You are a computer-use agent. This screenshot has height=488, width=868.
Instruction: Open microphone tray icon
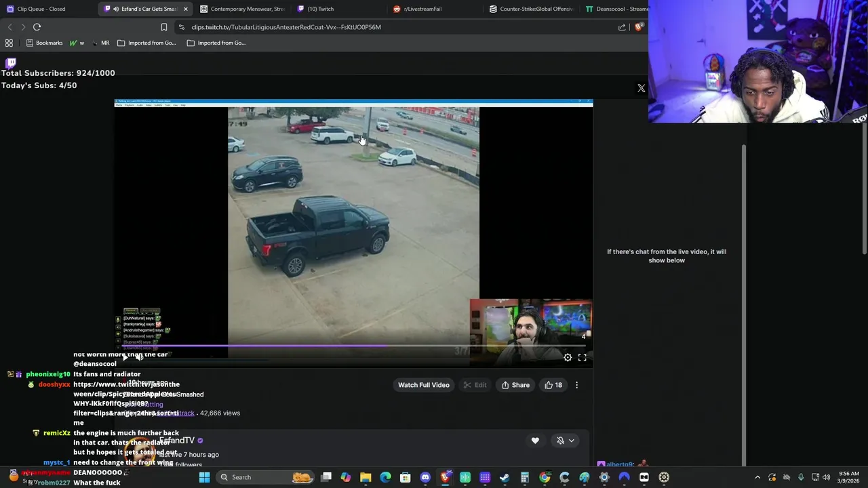(x=801, y=477)
